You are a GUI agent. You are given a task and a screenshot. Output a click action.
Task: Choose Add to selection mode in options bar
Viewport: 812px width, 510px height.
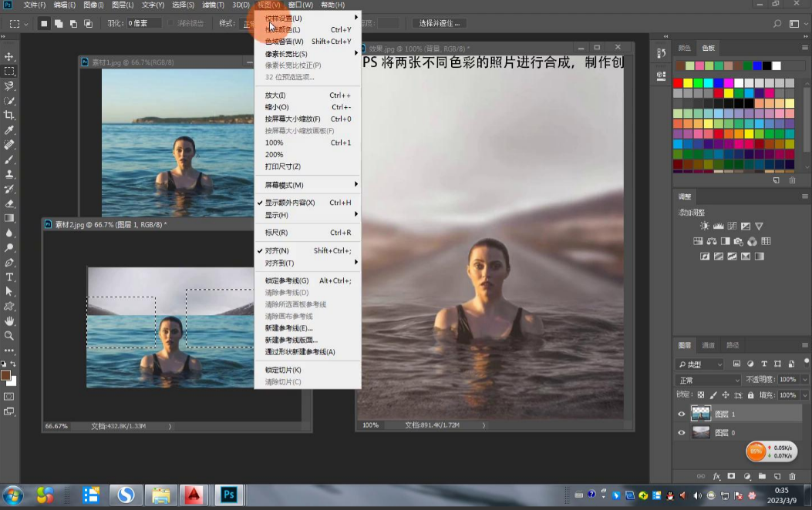point(59,23)
